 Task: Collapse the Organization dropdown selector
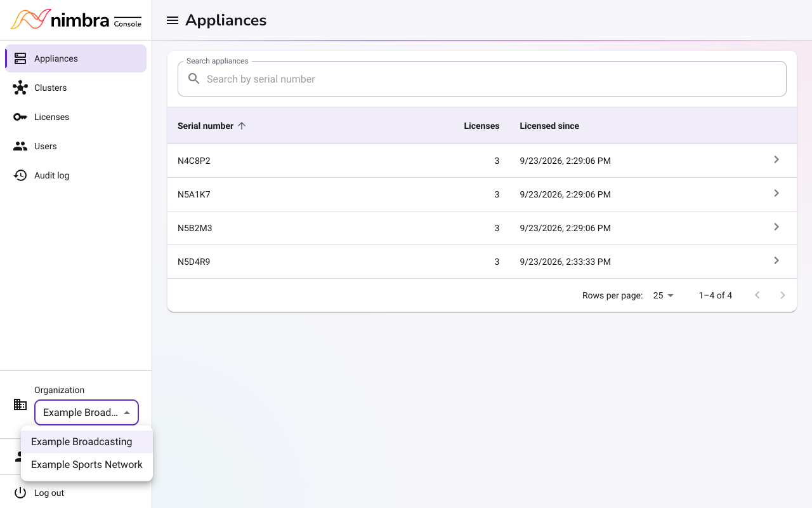click(86, 413)
